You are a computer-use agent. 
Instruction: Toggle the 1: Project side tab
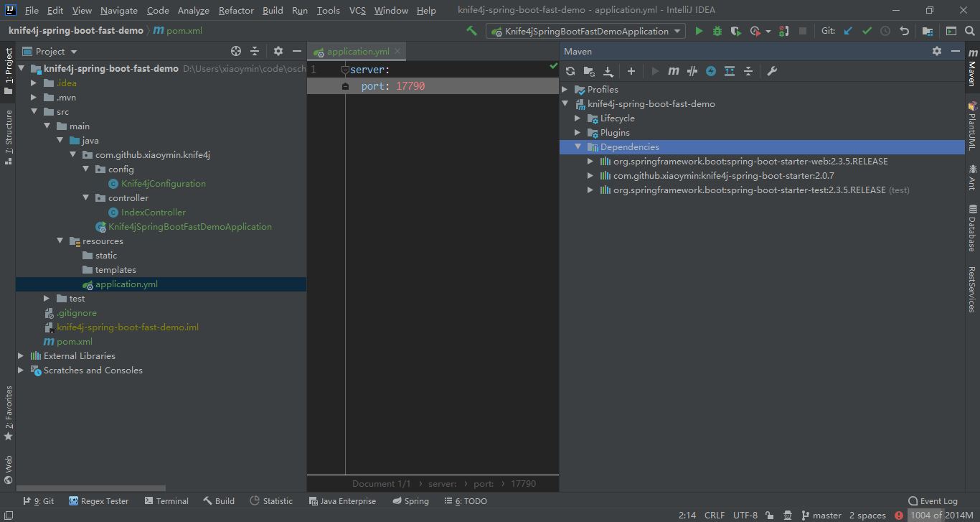tap(8, 72)
